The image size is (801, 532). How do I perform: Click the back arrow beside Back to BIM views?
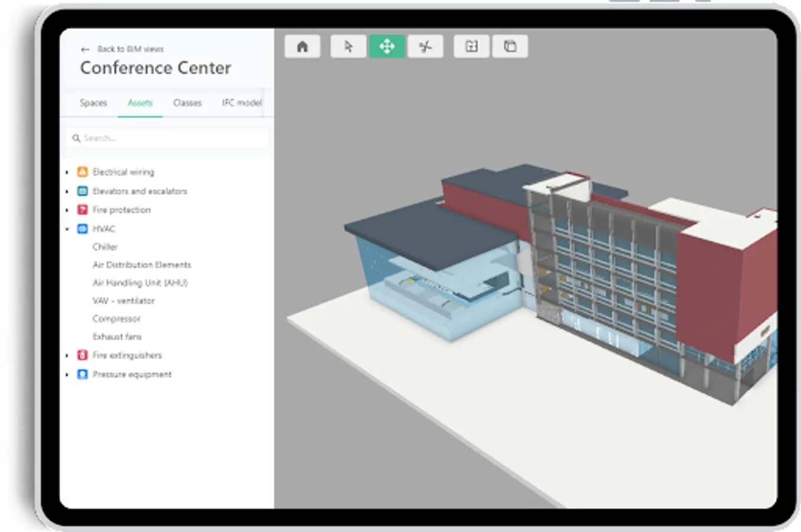pyautogui.click(x=85, y=49)
